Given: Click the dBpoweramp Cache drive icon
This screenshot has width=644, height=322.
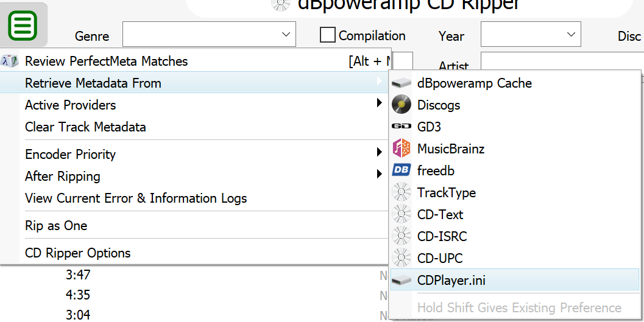Looking at the screenshot, I should coord(401,83).
